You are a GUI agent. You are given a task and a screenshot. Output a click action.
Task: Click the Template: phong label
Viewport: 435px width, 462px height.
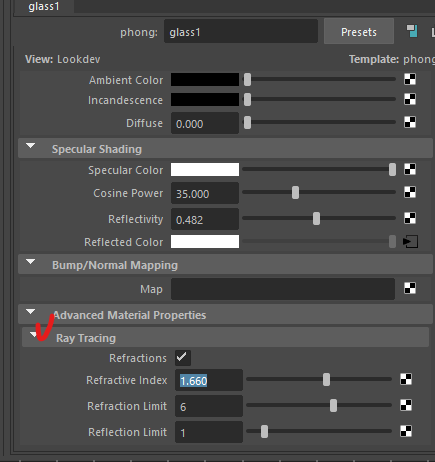pyautogui.click(x=392, y=59)
